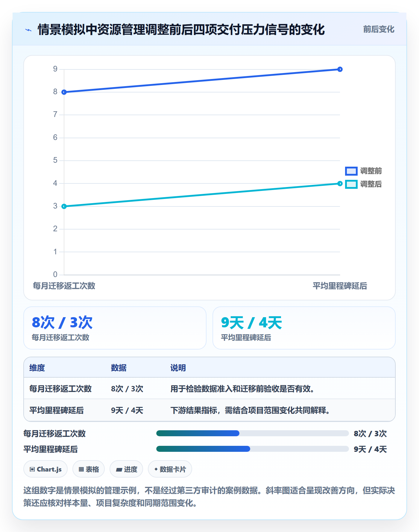Click the 9天 / 4天 progress value
This screenshot has width=419, height=532.
coord(370,449)
